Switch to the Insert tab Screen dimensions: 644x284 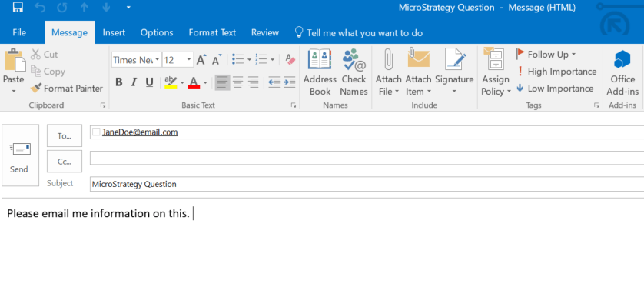point(115,32)
